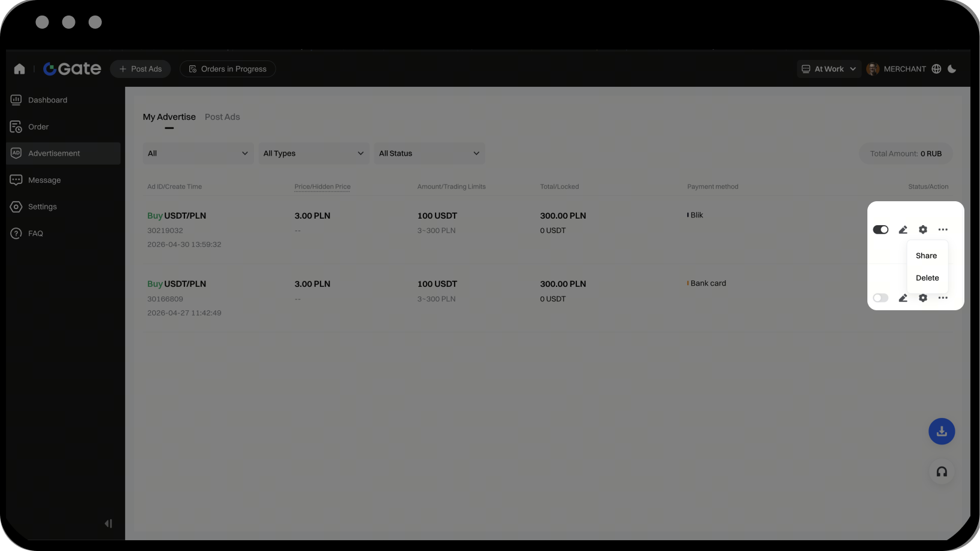Open the All Status filter dropdown

click(x=429, y=153)
